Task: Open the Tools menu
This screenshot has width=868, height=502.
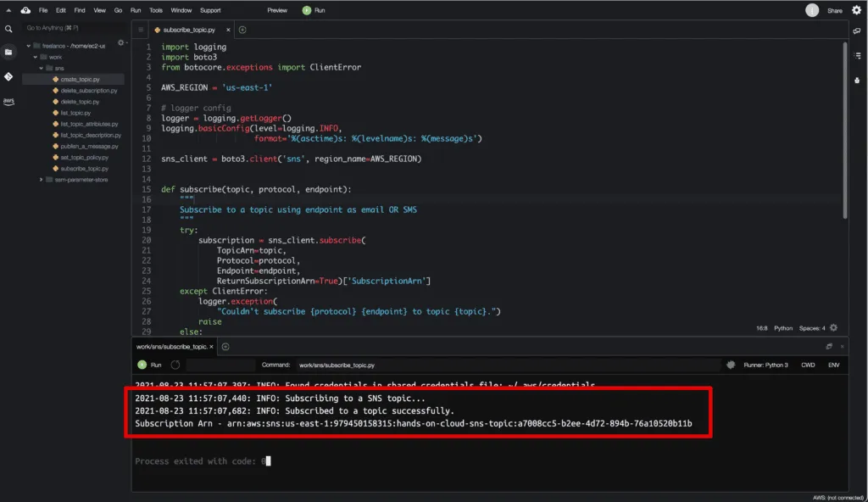Action: 156,10
